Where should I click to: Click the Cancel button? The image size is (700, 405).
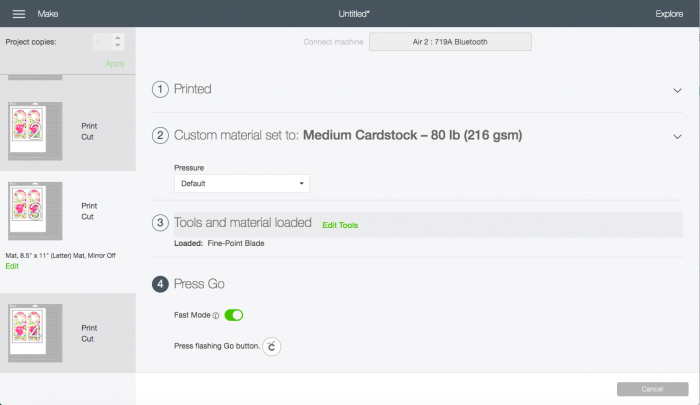click(x=652, y=389)
